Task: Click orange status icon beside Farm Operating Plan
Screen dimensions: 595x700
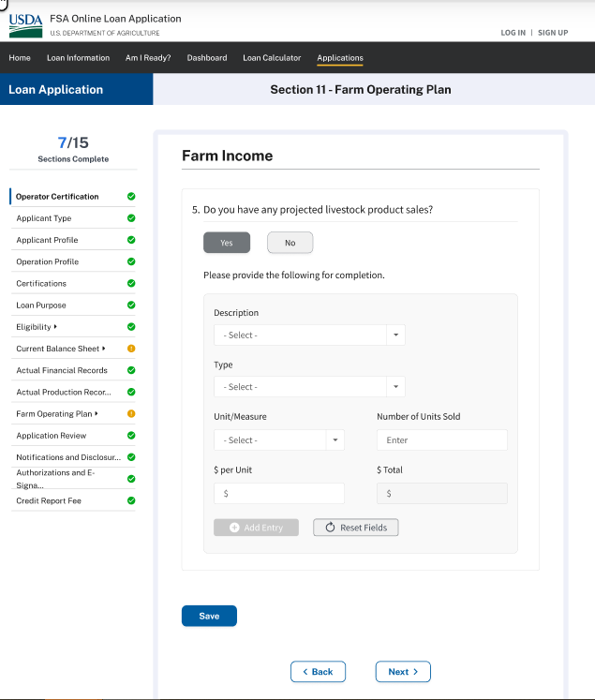Action: (131, 413)
